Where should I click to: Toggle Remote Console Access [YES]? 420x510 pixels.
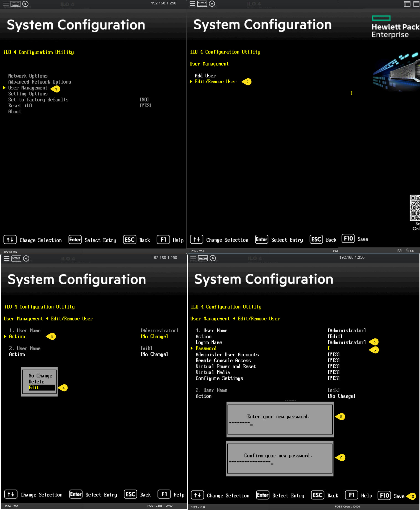click(334, 361)
